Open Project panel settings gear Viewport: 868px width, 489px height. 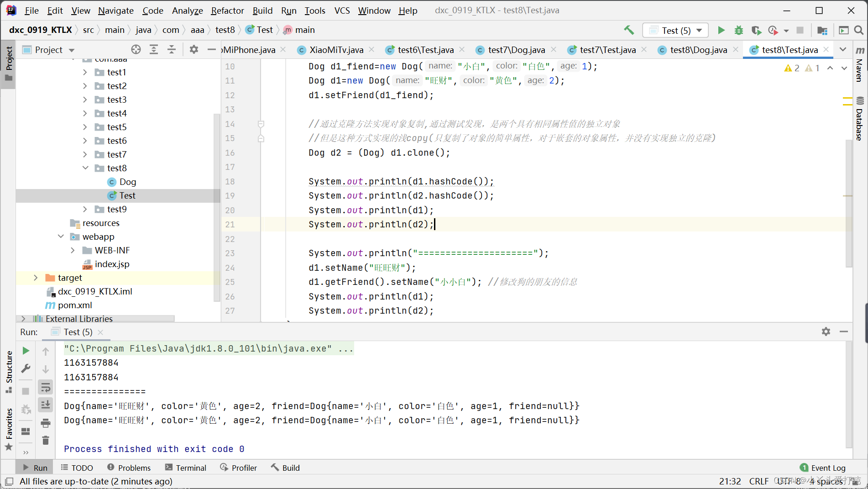coord(194,49)
